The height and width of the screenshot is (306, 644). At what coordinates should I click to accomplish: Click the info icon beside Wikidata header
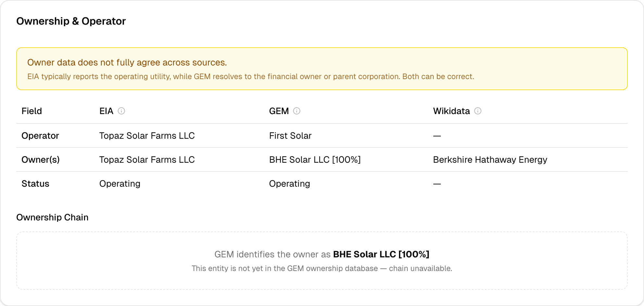(477, 111)
